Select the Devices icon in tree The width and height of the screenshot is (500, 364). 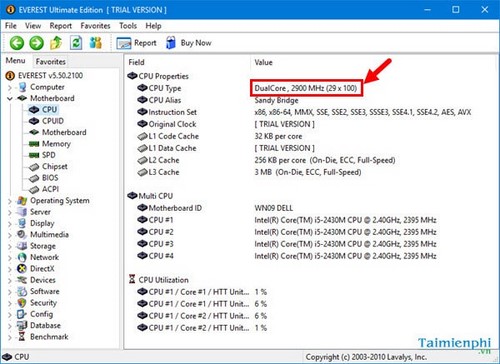click(22, 280)
